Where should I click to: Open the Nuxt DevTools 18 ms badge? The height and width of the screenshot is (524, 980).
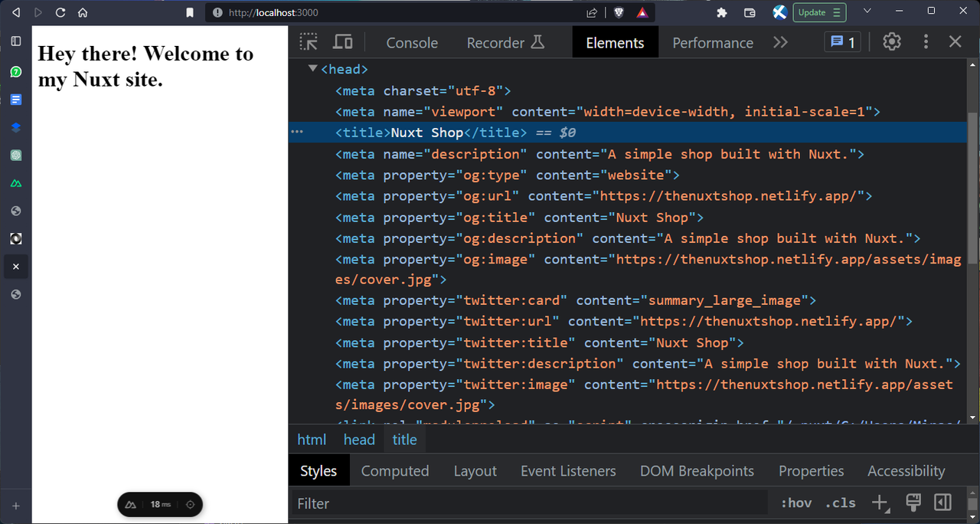160,504
